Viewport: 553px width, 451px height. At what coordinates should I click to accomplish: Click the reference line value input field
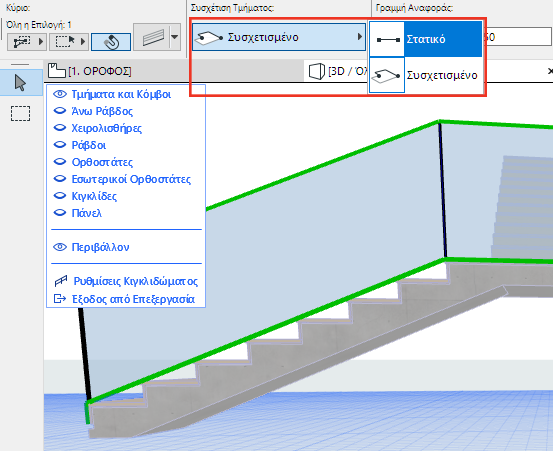click(x=518, y=37)
